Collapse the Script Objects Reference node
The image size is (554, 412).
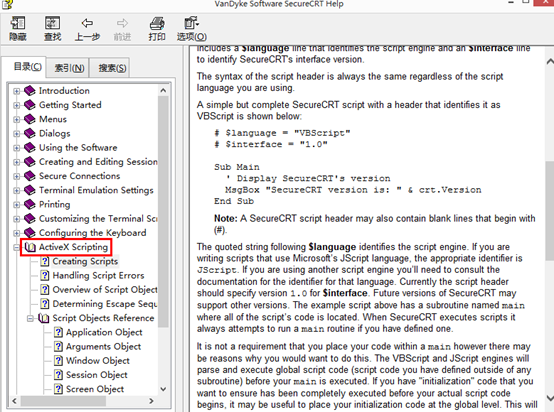(x=30, y=318)
